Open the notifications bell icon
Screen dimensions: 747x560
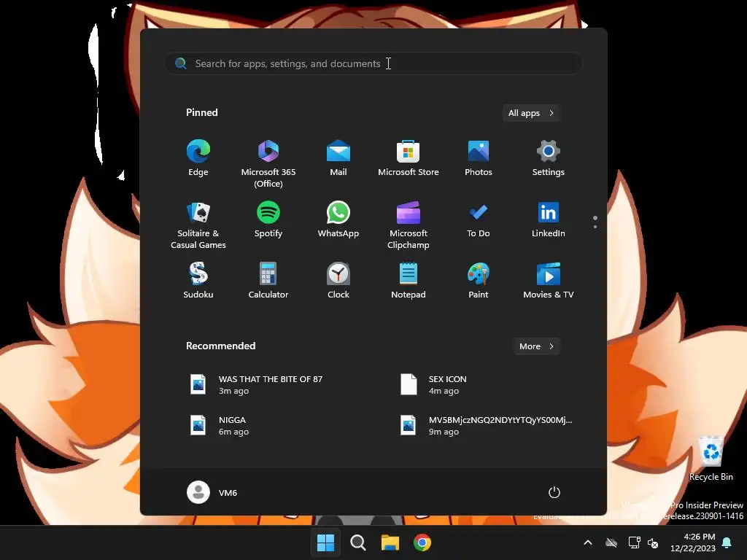[727, 542]
